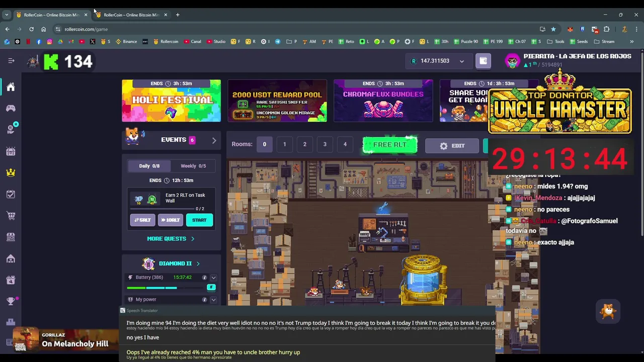Open the marketplace stall icon in sidebar

pyautogui.click(x=11, y=237)
